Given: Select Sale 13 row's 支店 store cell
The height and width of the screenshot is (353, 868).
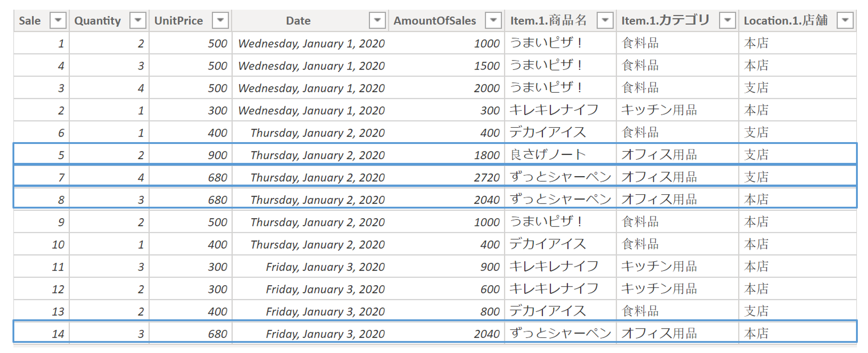Looking at the screenshot, I should (756, 311).
